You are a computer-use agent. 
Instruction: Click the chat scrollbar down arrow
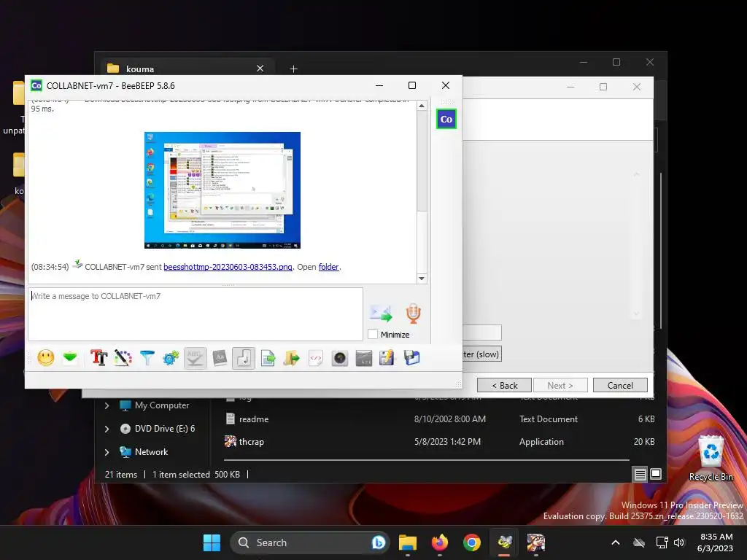pos(422,279)
